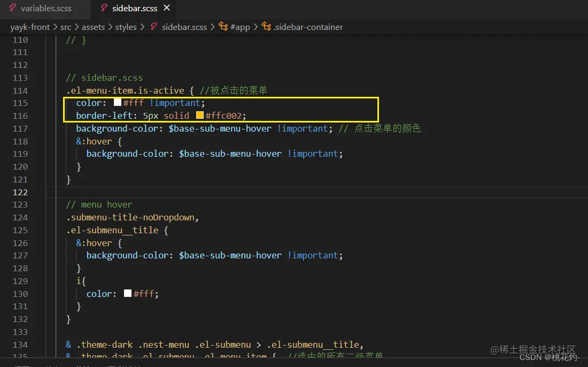Open src folder in the breadcrumb

(x=66, y=27)
